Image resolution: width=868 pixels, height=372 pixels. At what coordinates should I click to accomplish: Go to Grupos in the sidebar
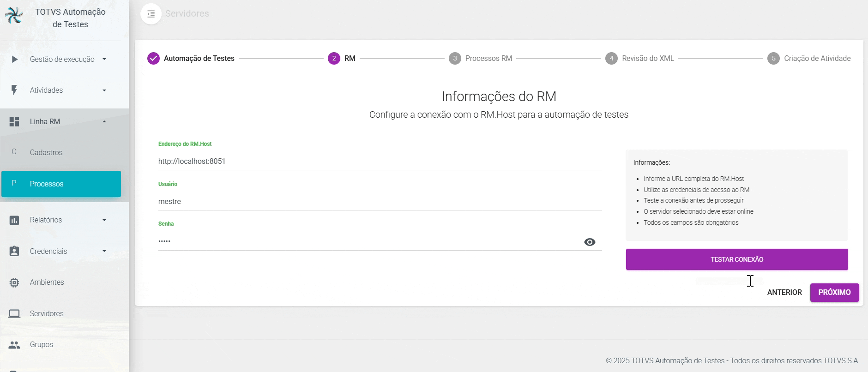pyautogui.click(x=61, y=345)
